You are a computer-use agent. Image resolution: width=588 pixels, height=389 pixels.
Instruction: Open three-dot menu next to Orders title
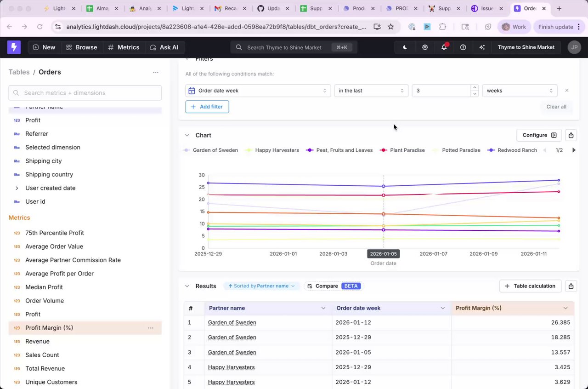click(156, 72)
